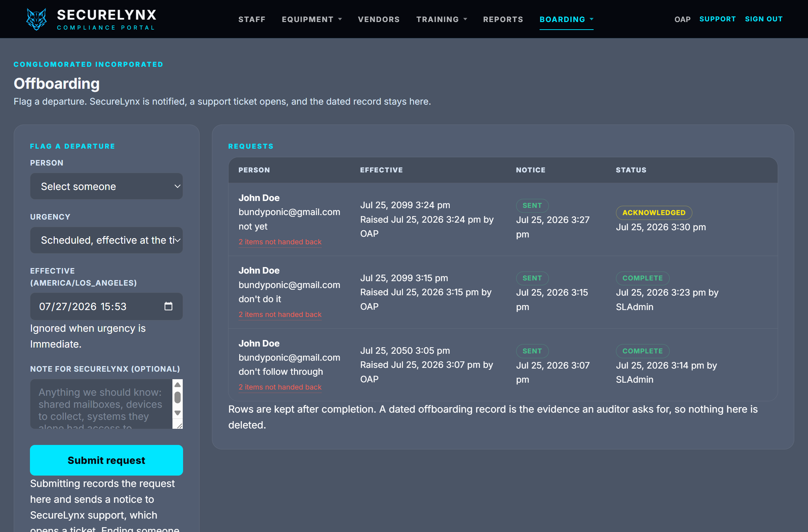808x532 pixels.
Task: Click the Offboarding page heading
Action: point(57,84)
